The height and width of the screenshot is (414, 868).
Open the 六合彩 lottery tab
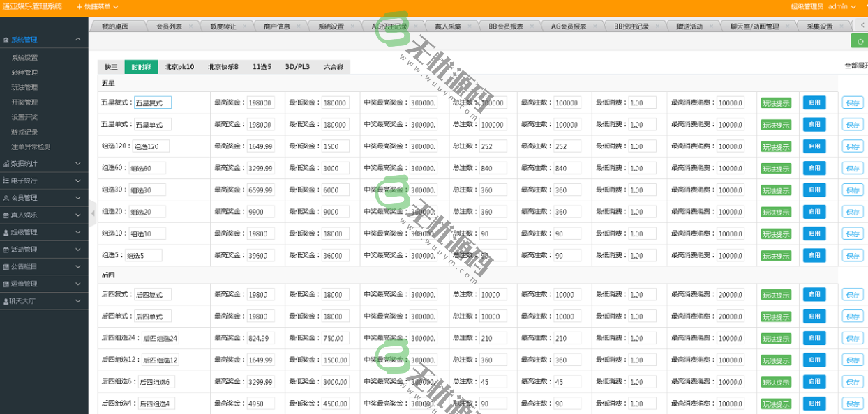click(334, 67)
